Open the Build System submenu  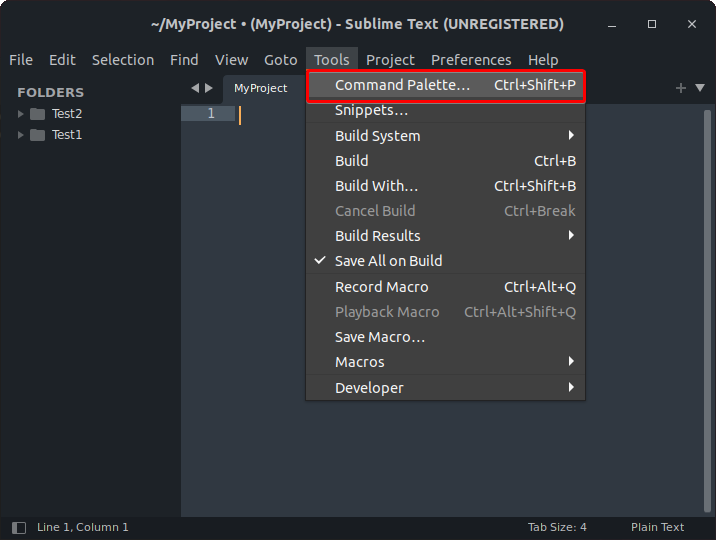pos(445,136)
